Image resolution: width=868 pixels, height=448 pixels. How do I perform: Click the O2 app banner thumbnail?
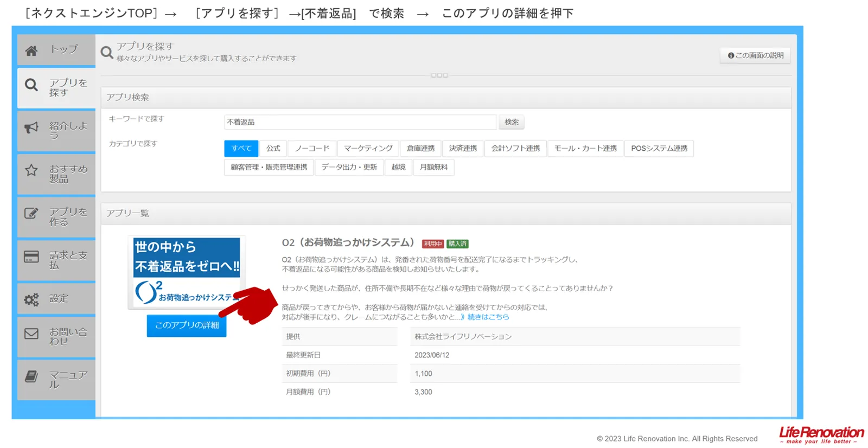pos(187,272)
